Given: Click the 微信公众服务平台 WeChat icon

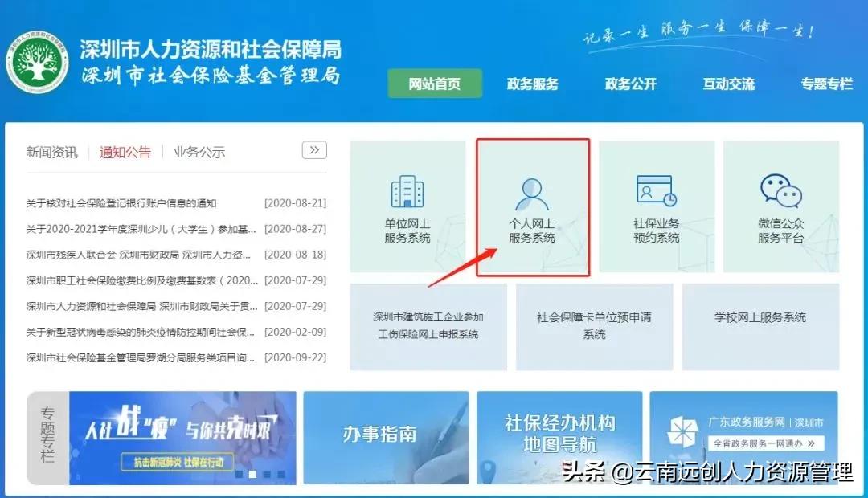Looking at the screenshot, I should click(781, 205).
